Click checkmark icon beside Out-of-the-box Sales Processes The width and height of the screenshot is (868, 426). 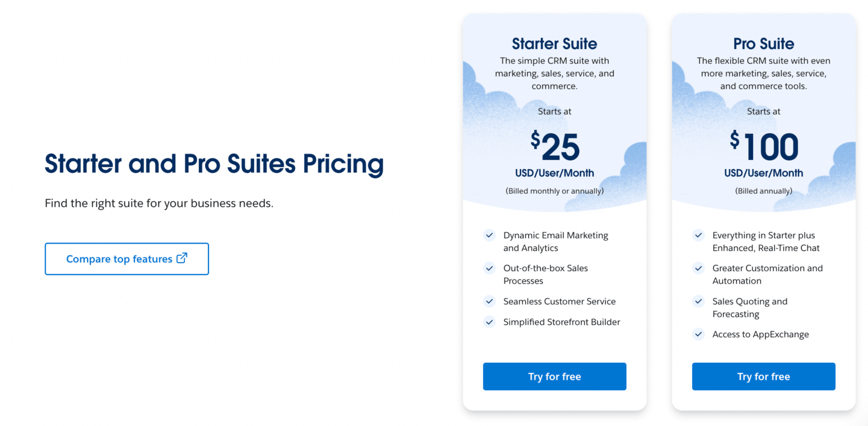point(489,268)
